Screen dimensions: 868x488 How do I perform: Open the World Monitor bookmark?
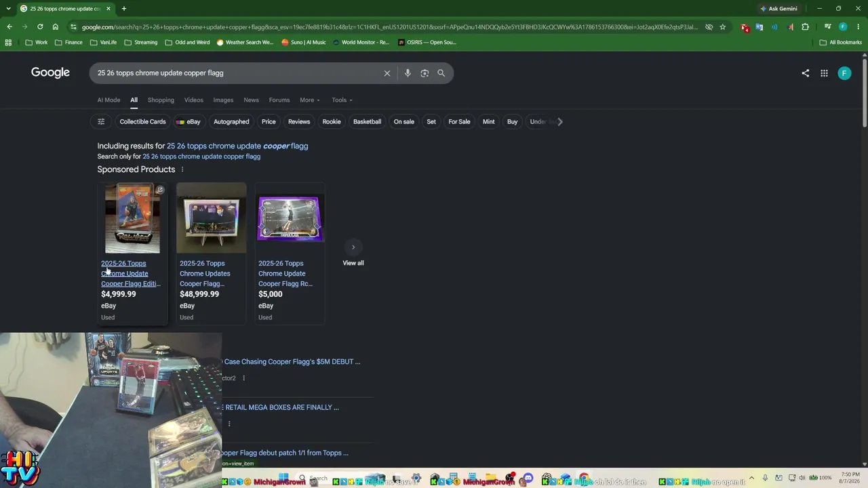361,42
